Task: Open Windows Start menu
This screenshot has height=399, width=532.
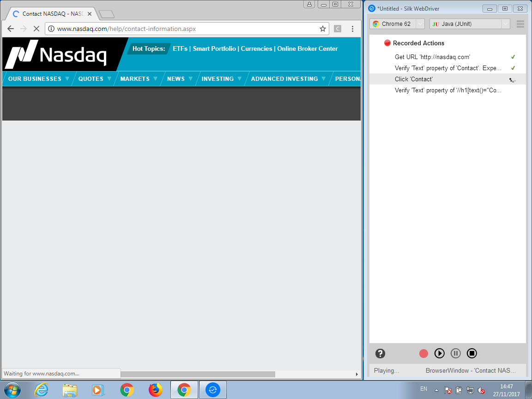Action: coord(12,390)
